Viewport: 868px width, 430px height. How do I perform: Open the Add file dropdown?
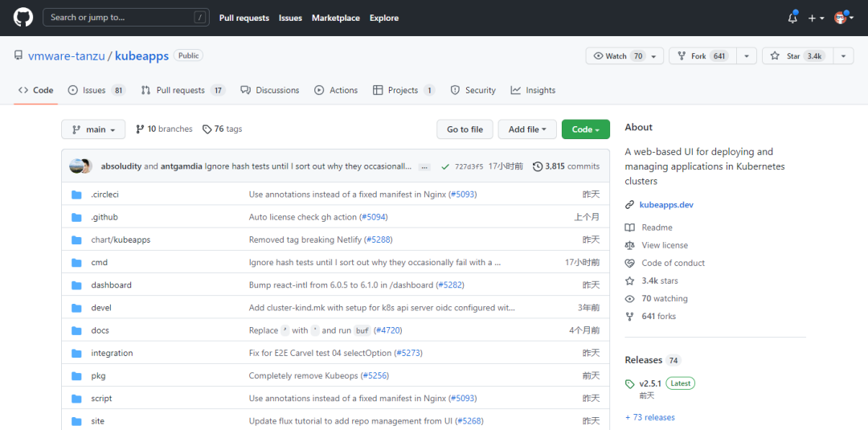527,129
